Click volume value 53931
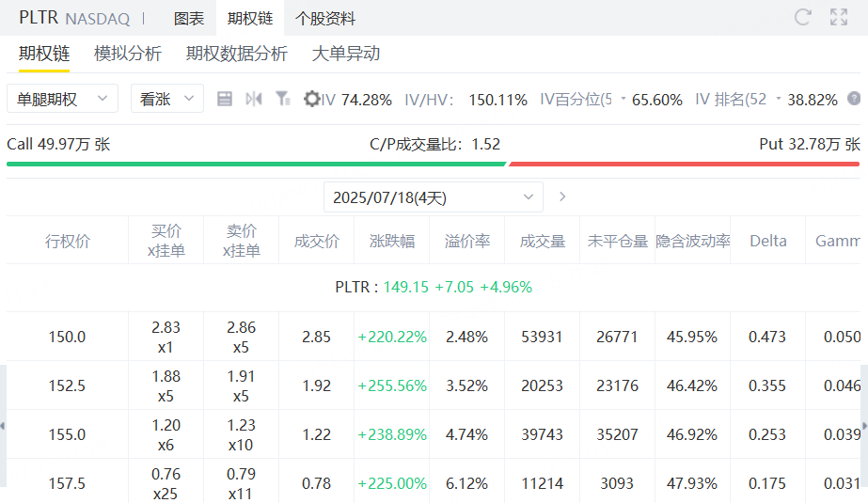The width and height of the screenshot is (868, 503). (x=542, y=337)
